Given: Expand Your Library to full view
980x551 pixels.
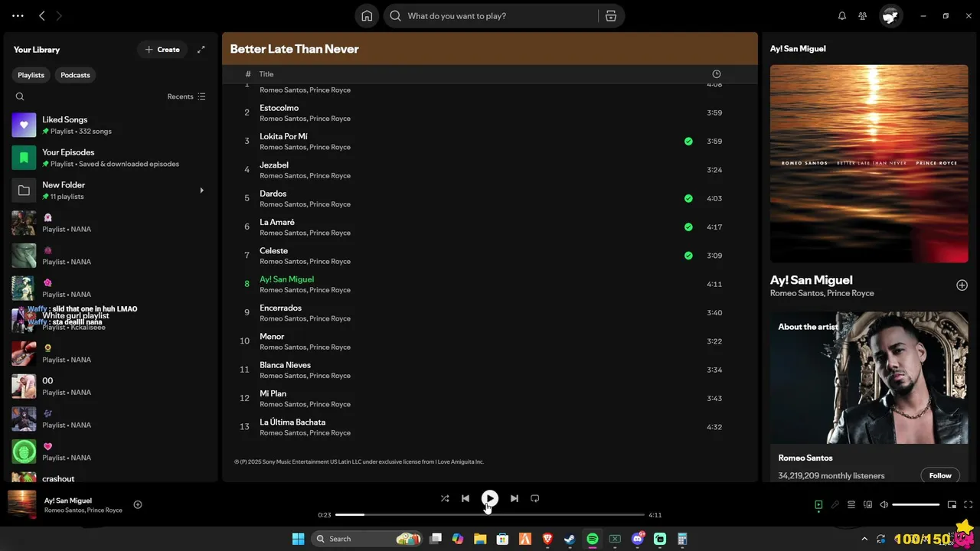Looking at the screenshot, I should tap(201, 50).
